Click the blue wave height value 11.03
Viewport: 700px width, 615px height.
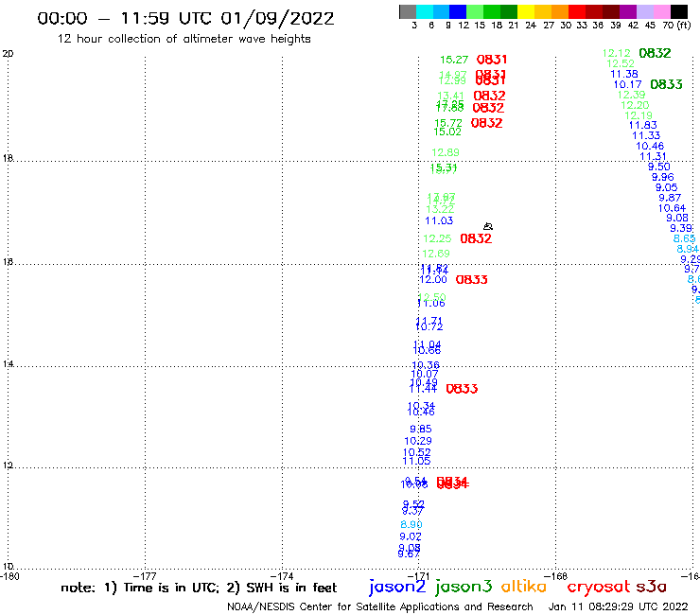pyautogui.click(x=439, y=220)
